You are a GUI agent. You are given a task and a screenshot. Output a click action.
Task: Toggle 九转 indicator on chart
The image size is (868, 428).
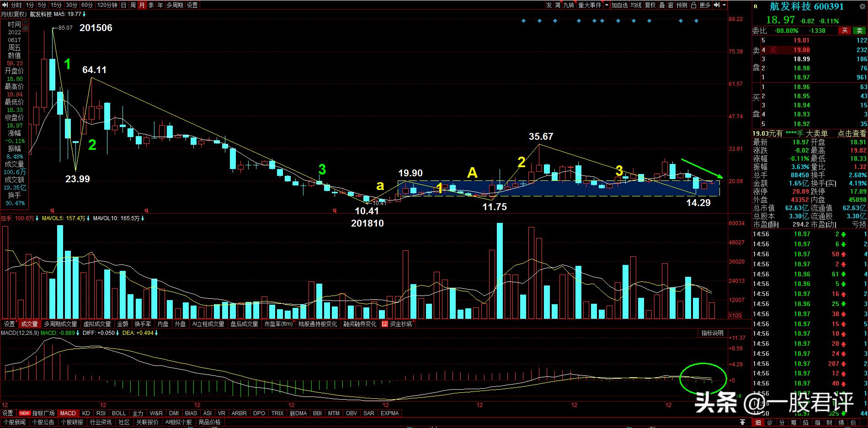569,5
